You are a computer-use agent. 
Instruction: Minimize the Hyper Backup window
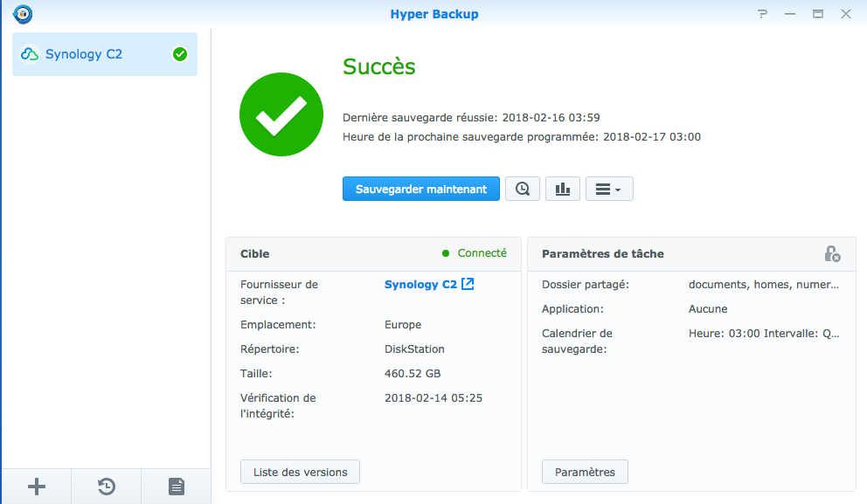point(790,14)
